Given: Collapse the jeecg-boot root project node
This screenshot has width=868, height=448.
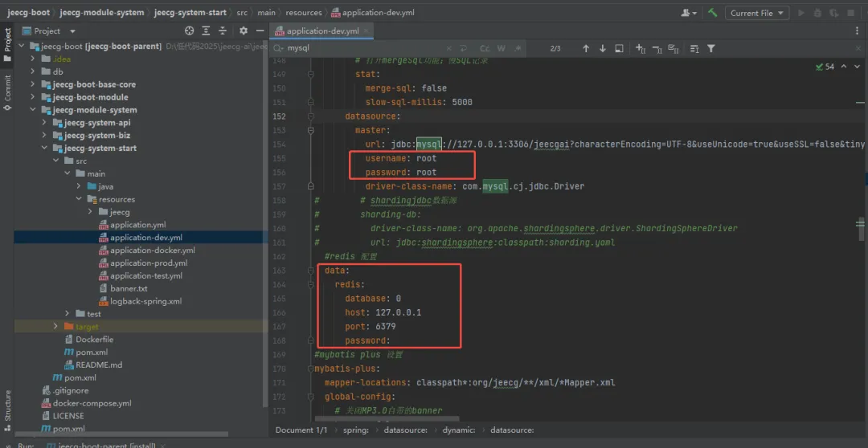Looking at the screenshot, I should coord(23,46).
